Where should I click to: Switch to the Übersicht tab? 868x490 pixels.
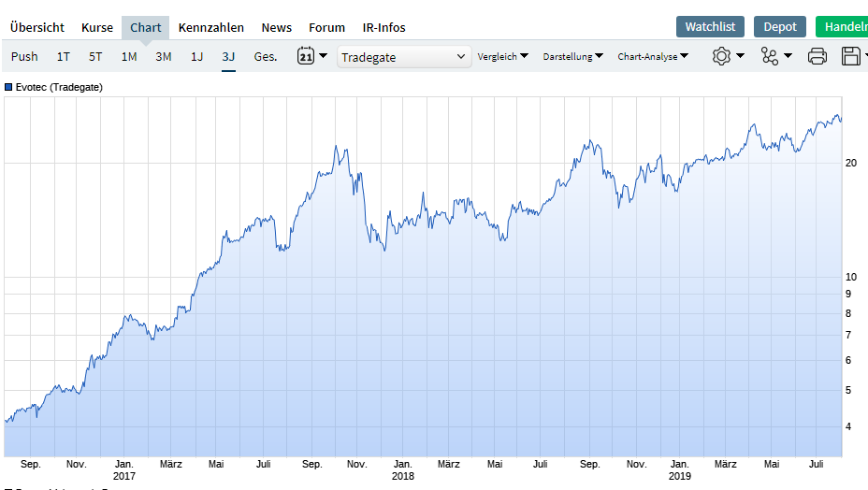37,28
